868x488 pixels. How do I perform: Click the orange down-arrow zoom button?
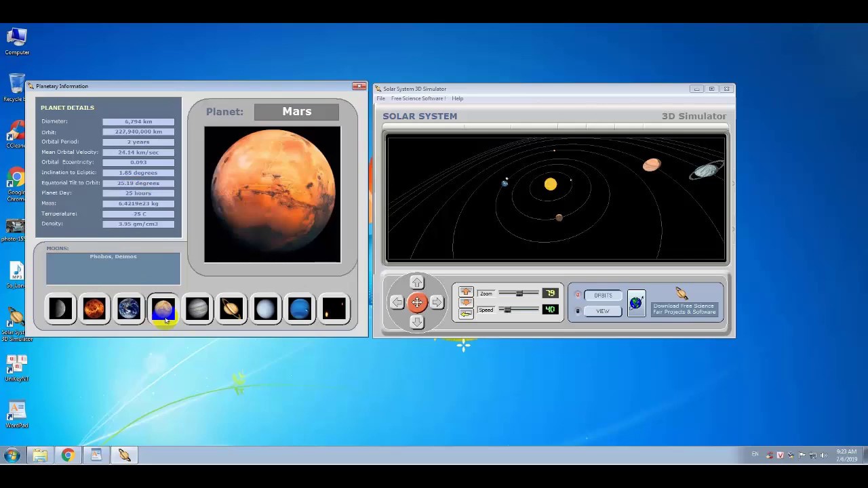tap(465, 302)
